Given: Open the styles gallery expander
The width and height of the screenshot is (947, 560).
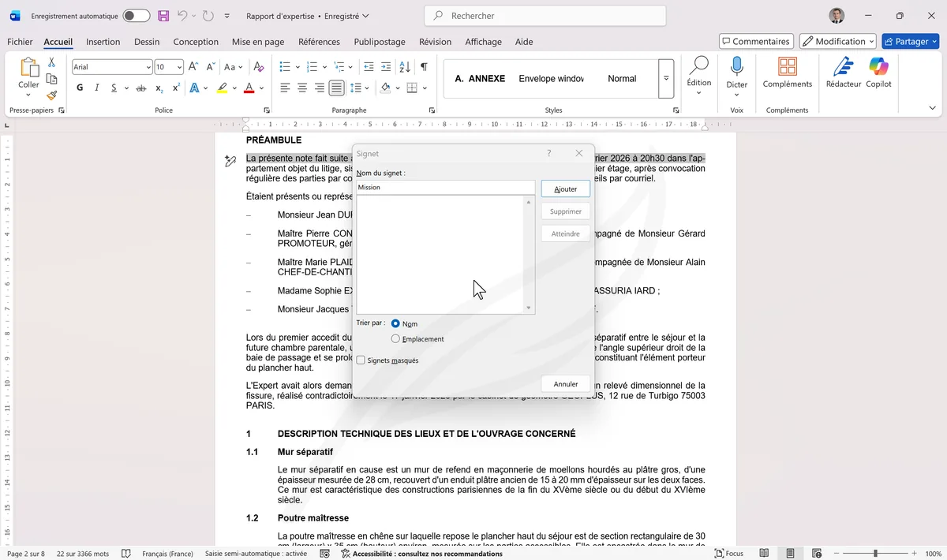Looking at the screenshot, I should coord(665,78).
